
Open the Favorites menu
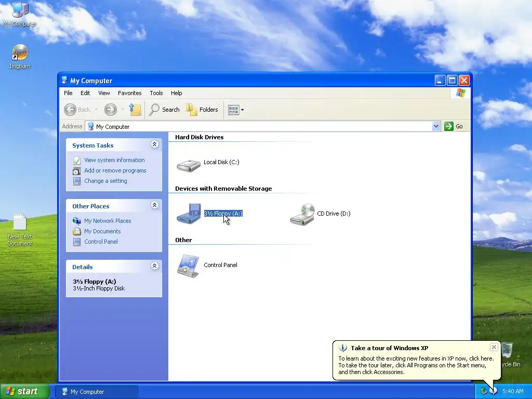click(129, 93)
